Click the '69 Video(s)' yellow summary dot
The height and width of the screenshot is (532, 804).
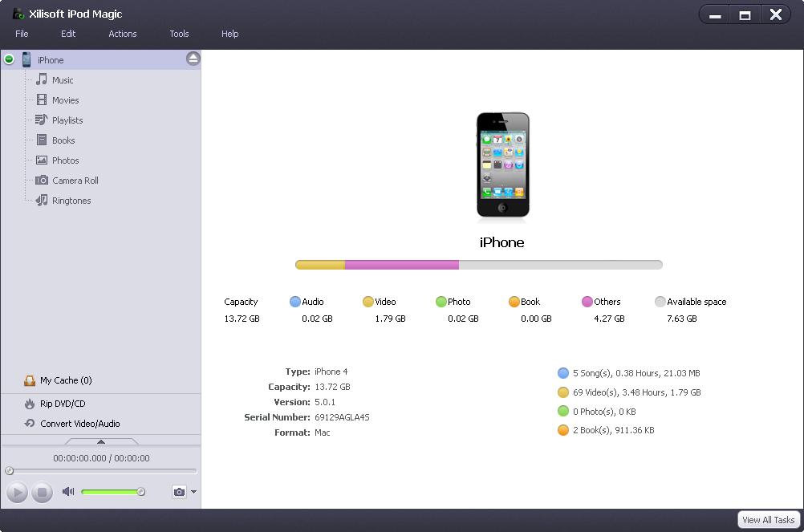563,392
